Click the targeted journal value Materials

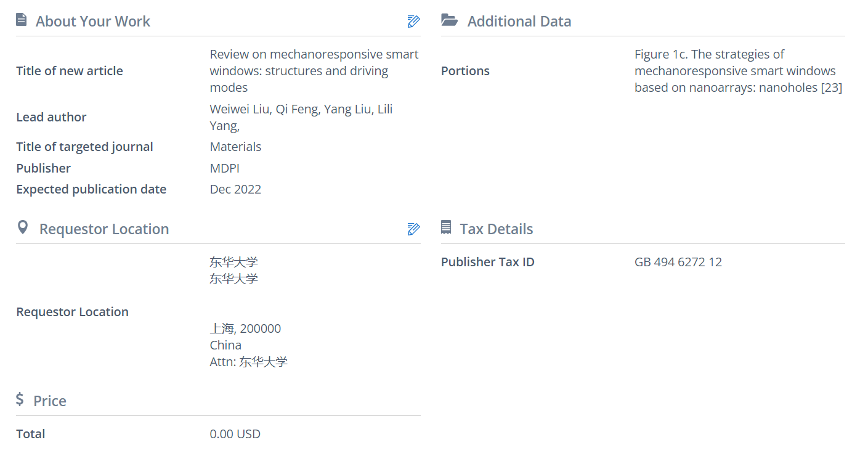point(235,147)
